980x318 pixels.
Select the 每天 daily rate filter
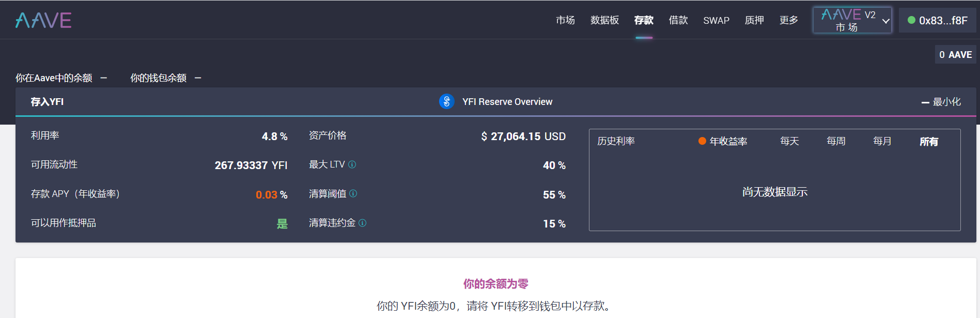tap(789, 141)
